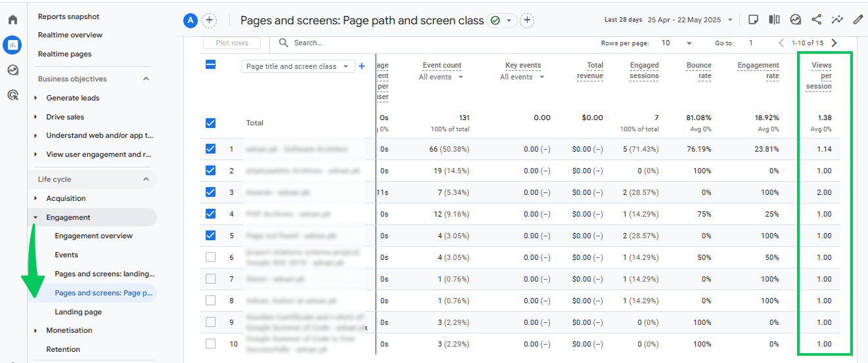Add filter using plus circle after title

pyautogui.click(x=527, y=20)
